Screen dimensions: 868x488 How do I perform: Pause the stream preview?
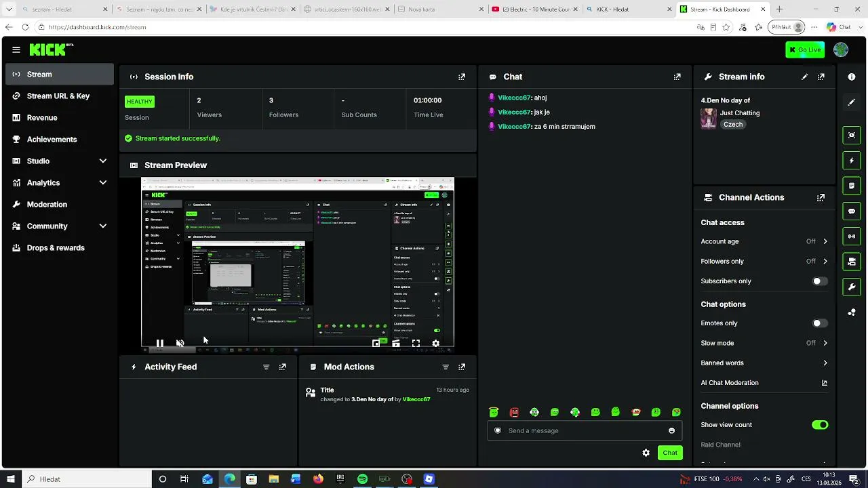point(160,344)
